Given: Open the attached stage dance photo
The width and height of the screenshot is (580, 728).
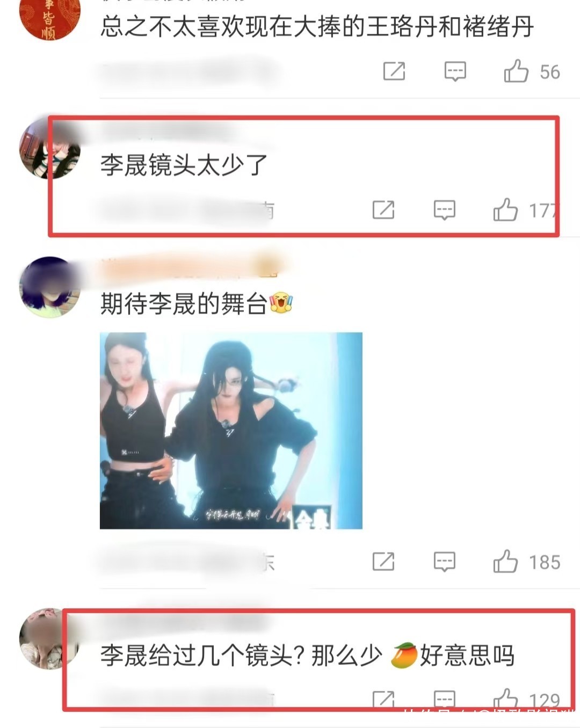Looking at the screenshot, I should click(231, 431).
